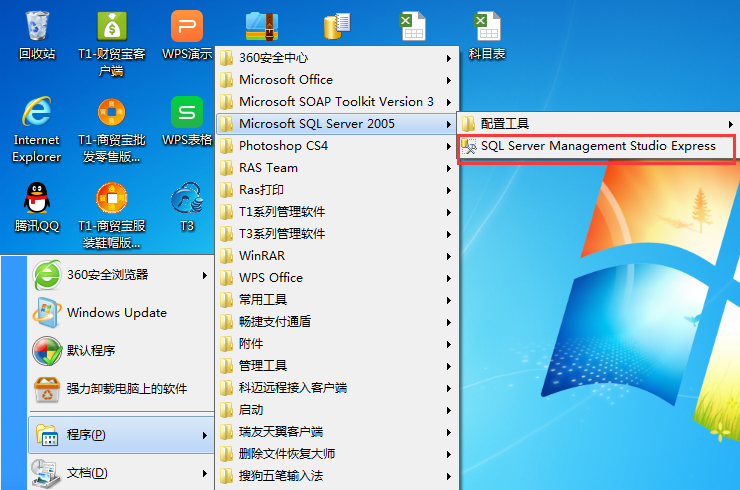Click the 文档(D) documents icon
The height and width of the screenshot is (490, 740).
tap(46, 473)
